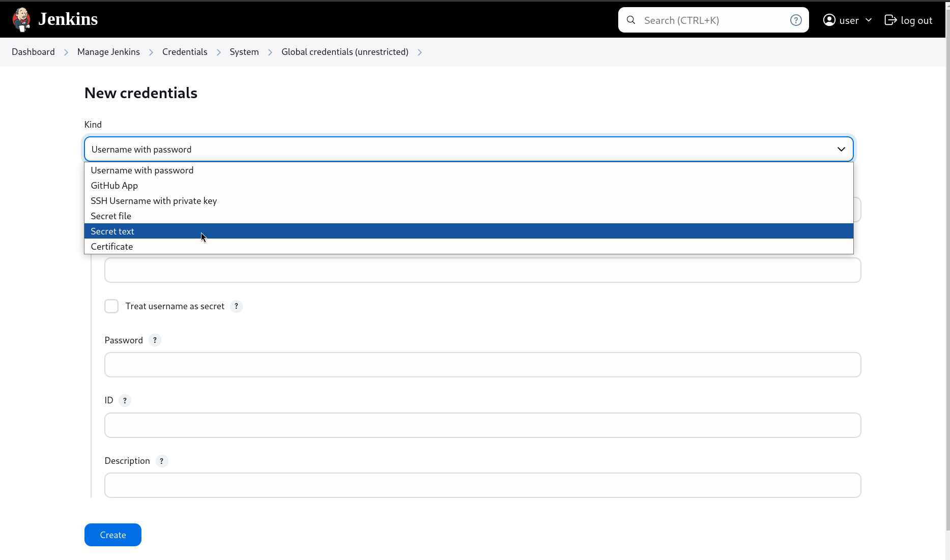Open the search help question mark icon
Viewport: 950px width, 560px height.
pos(796,20)
